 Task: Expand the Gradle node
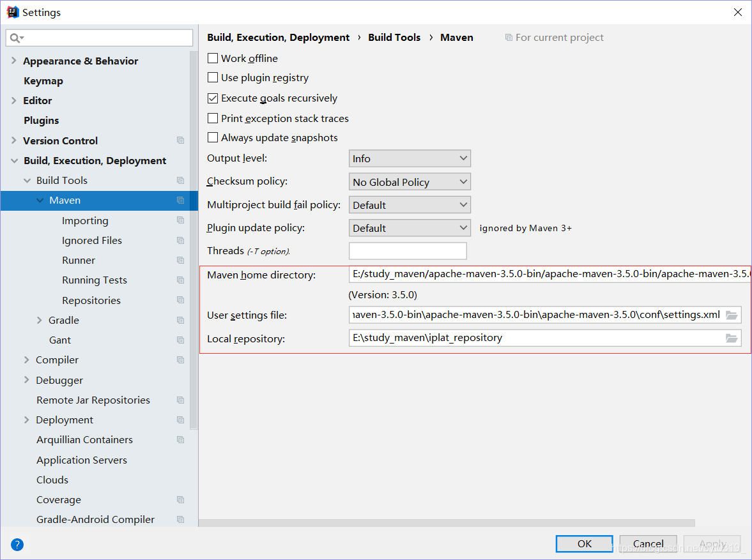[40, 320]
